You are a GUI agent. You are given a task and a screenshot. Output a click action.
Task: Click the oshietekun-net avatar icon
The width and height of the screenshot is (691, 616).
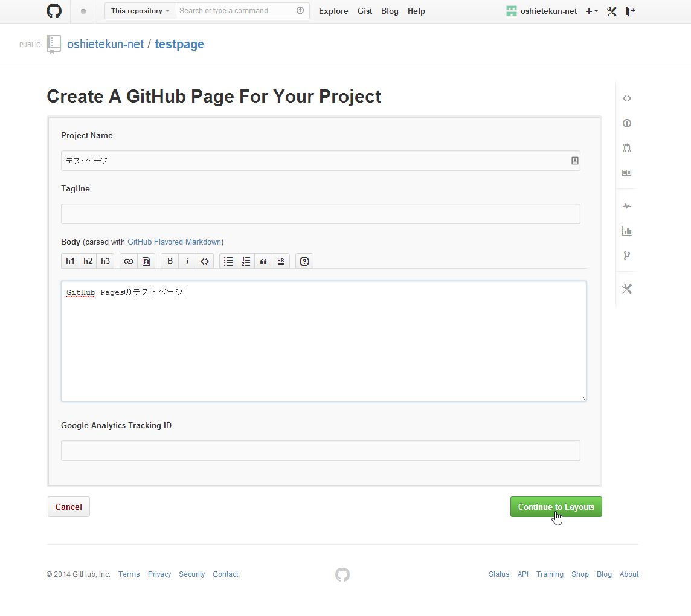coord(511,11)
